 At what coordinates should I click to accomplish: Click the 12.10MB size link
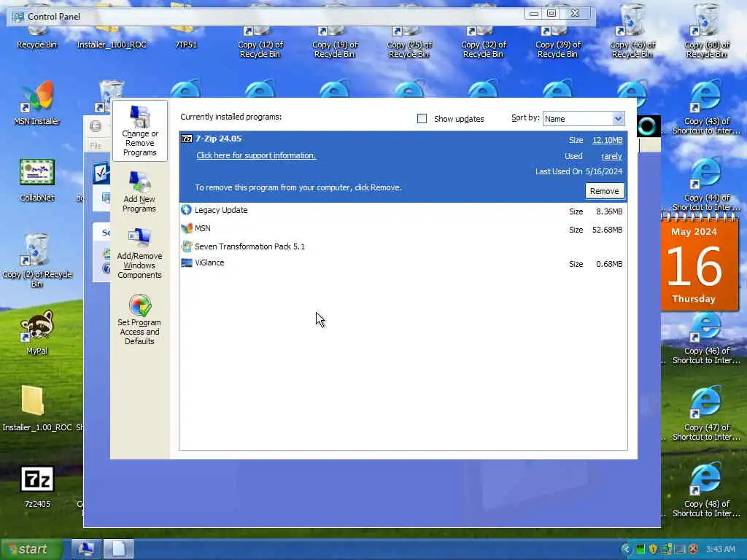pos(608,140)
